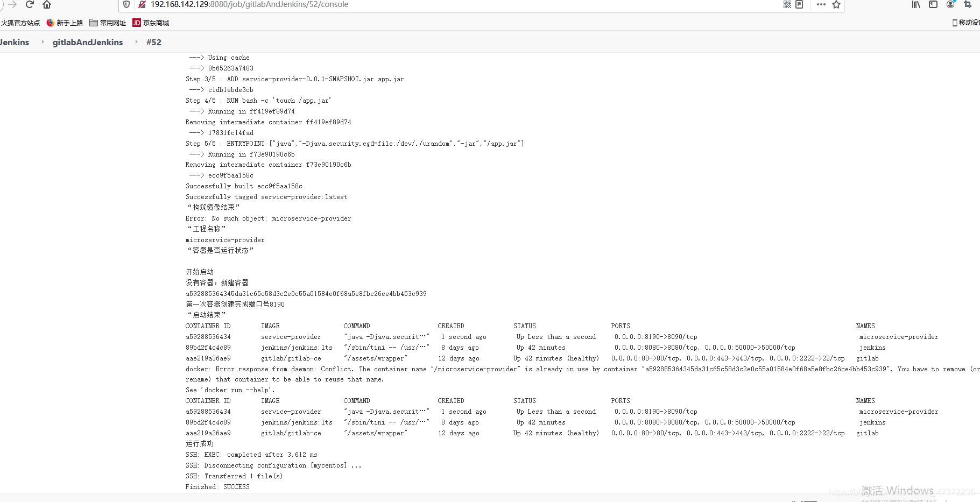Show the sidebar panel icon

(933, 4)
